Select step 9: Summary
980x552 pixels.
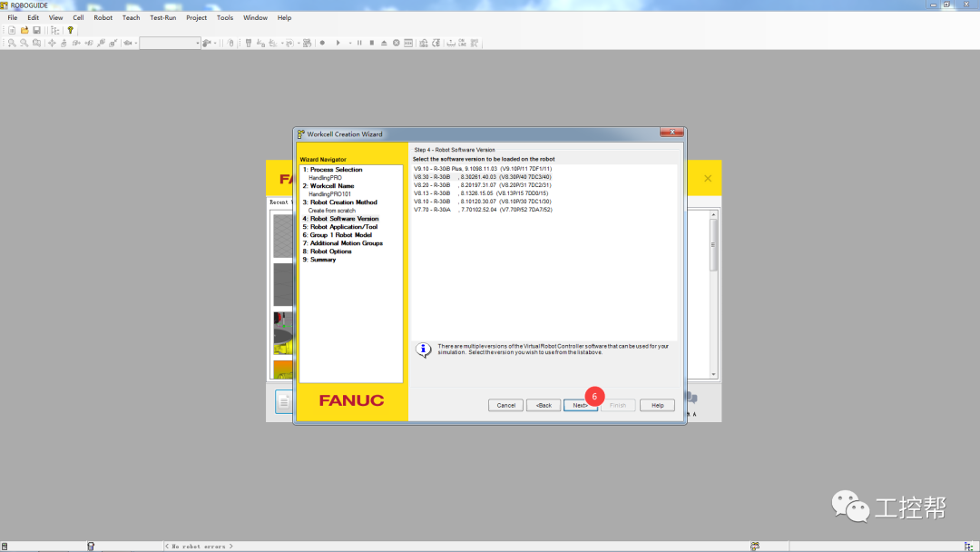click(319, 260)
